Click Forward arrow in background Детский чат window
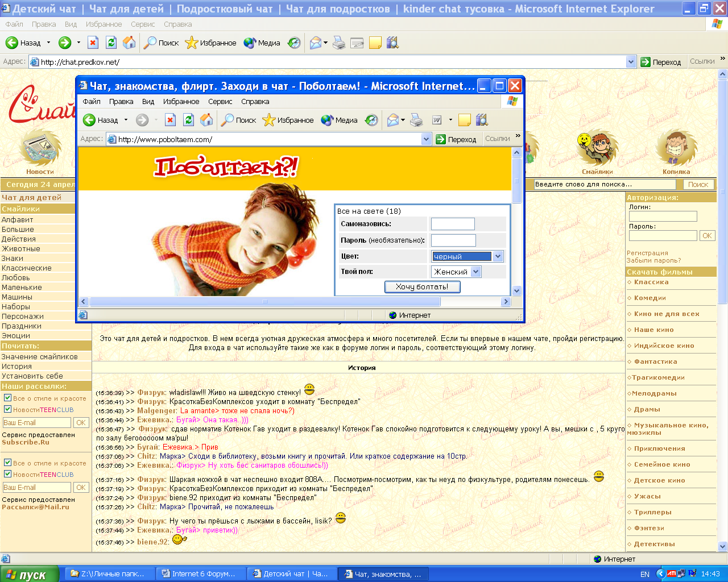This screenshot has height=582, width=728. pyautogui.click(x=65, y=43)
